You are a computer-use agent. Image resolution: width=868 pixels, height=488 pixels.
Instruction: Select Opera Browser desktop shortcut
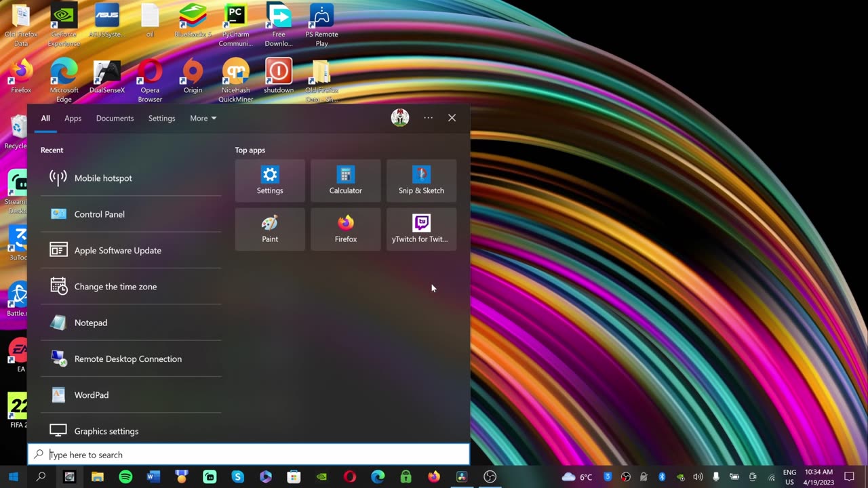150,81
